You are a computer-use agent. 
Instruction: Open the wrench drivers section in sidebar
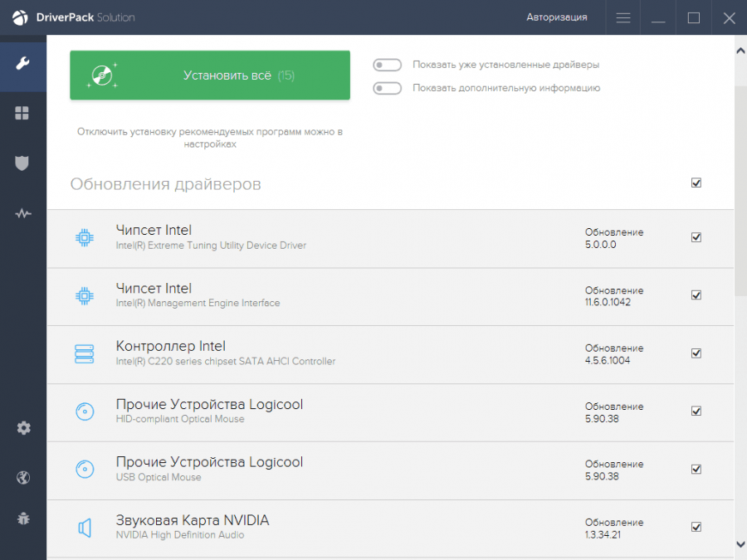click(23, 63)
